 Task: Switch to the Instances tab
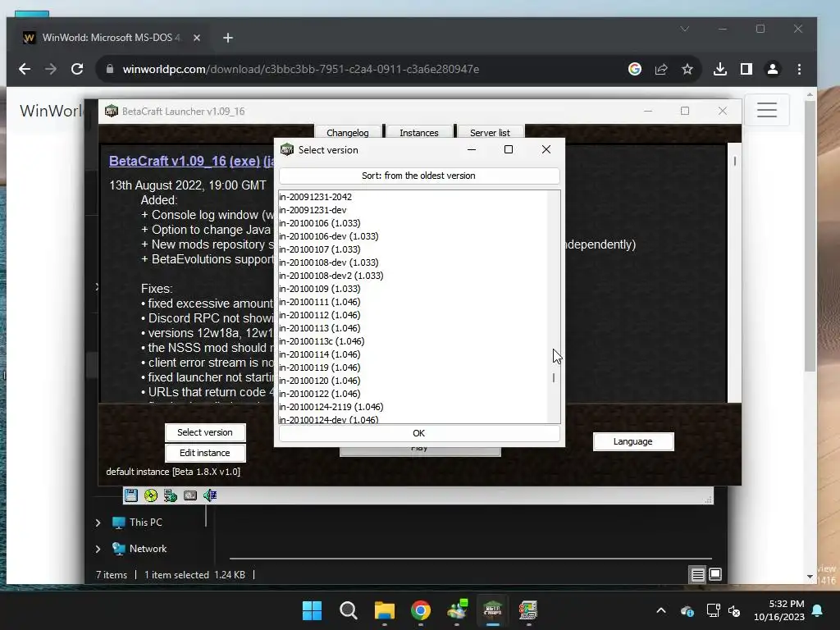click(419, 132)
